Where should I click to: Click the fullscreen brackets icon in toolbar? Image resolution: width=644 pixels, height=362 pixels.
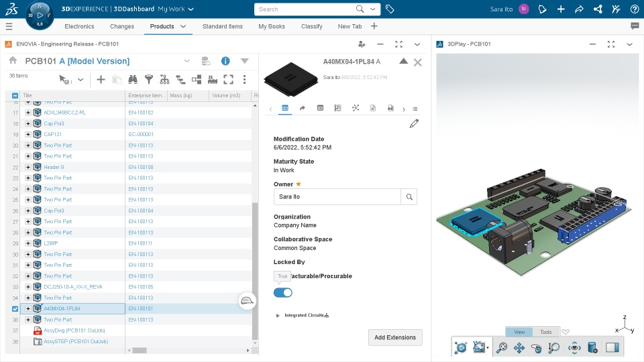(228, 80)
